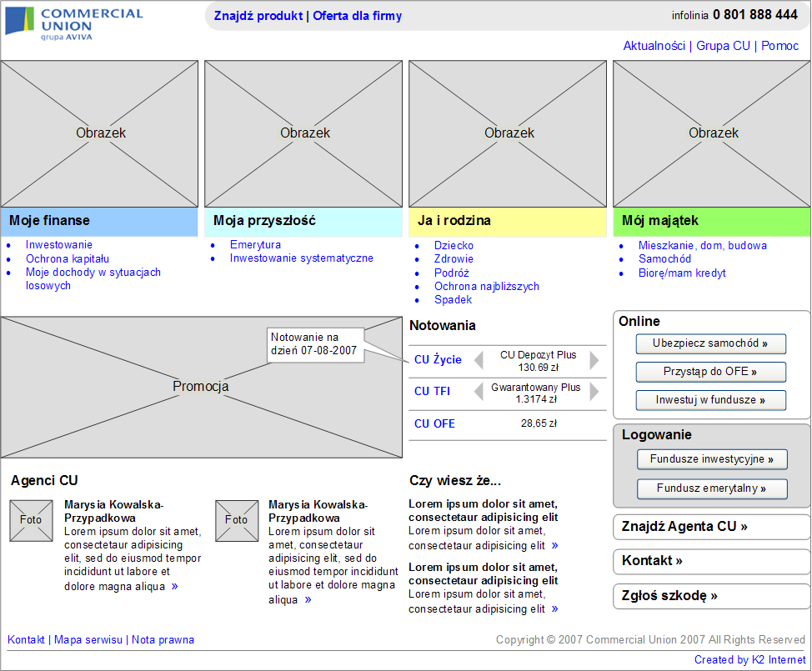
Task: Click the CU OFE value 28,65 zł
Action: tap(539, 423)
